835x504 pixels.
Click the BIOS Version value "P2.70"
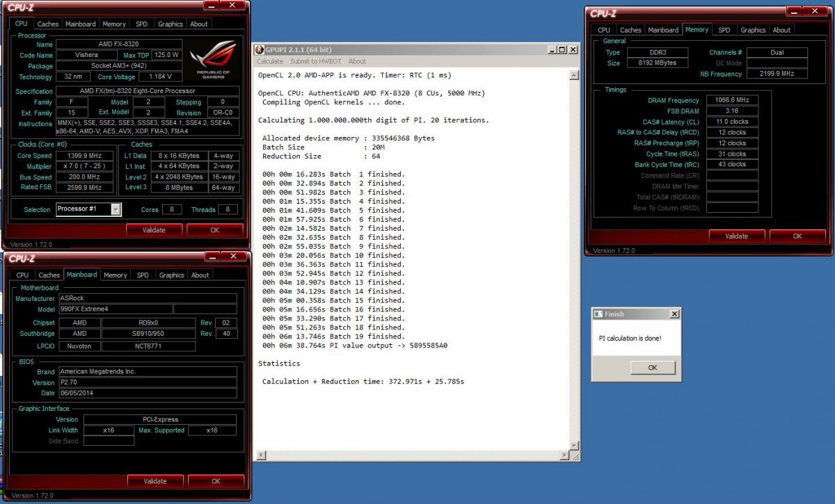click(148, 383)
